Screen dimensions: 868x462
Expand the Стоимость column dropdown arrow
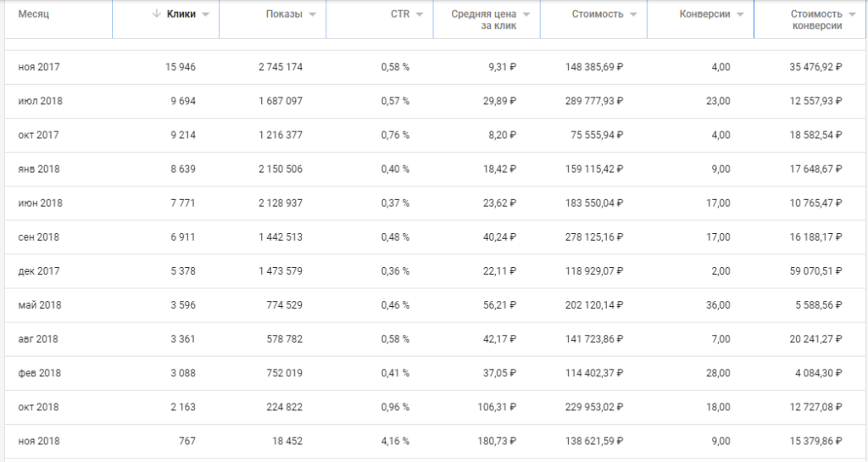click(x=633, y=14)
